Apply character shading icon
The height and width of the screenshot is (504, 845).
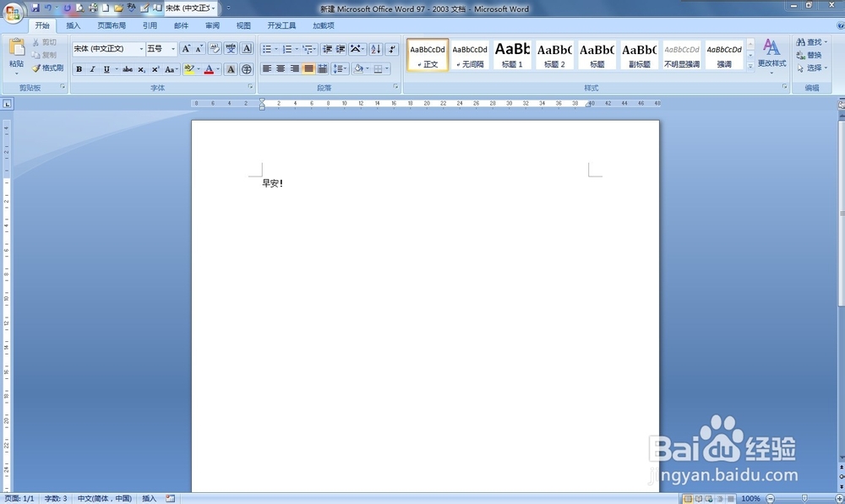231,69
